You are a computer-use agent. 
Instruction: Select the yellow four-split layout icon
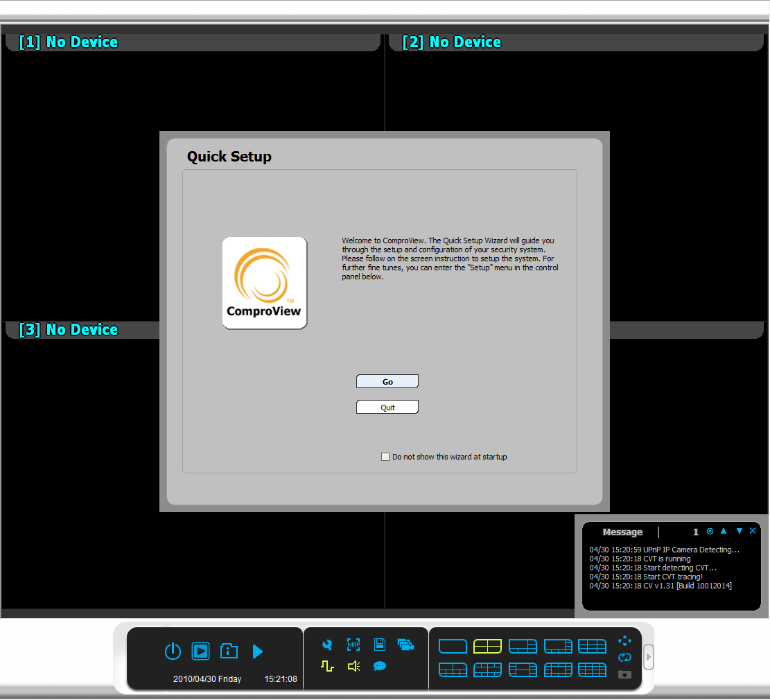pyautogui.click(x=487, y=646)
